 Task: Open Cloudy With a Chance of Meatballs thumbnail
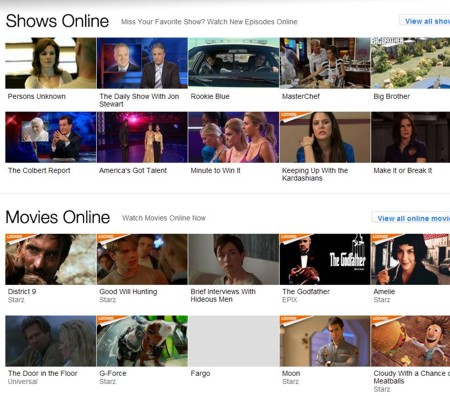point(411,341)
